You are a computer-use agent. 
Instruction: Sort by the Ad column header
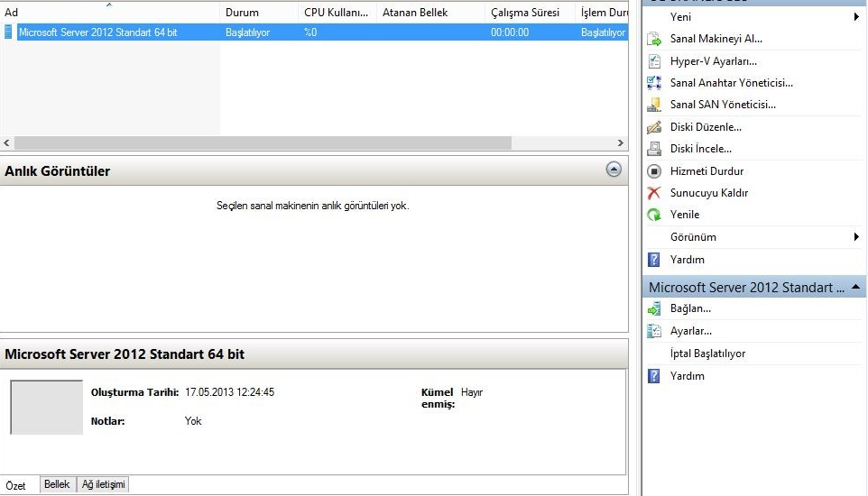tap(109, 13)
